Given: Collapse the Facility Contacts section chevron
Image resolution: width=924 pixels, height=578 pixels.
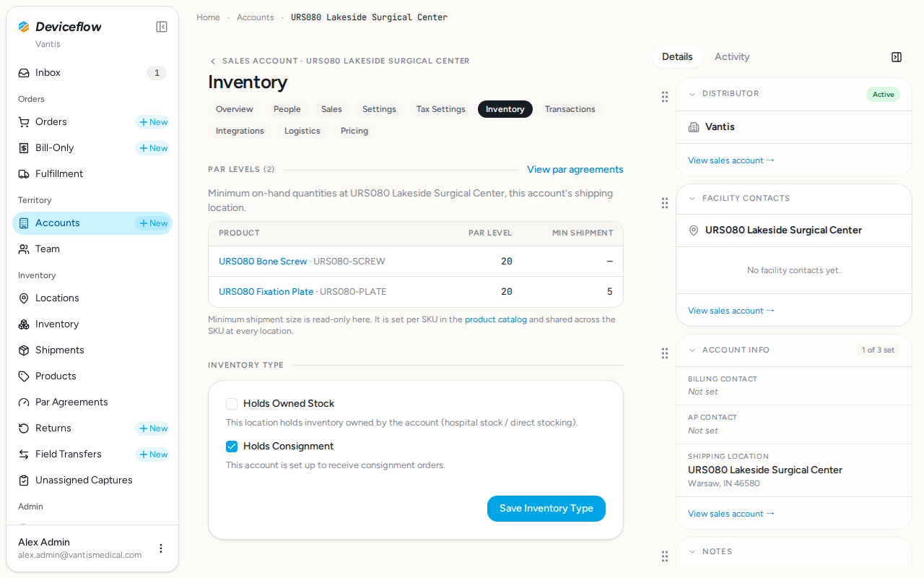Looking at the screenshot, I should click(x=692, y=199).
